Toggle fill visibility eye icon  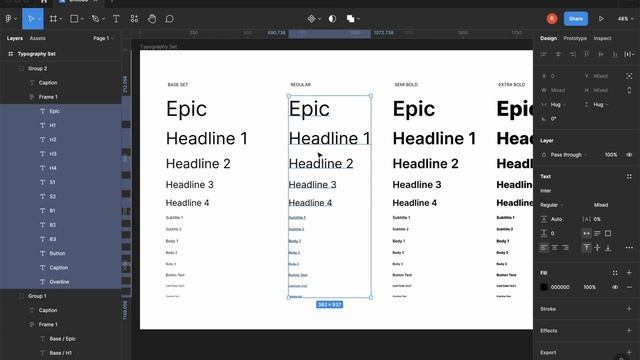[x=615, y=287]
